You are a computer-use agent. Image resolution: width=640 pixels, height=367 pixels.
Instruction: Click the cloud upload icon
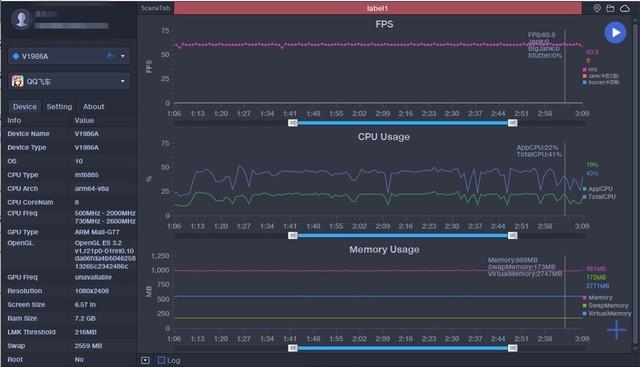point(625,8)
